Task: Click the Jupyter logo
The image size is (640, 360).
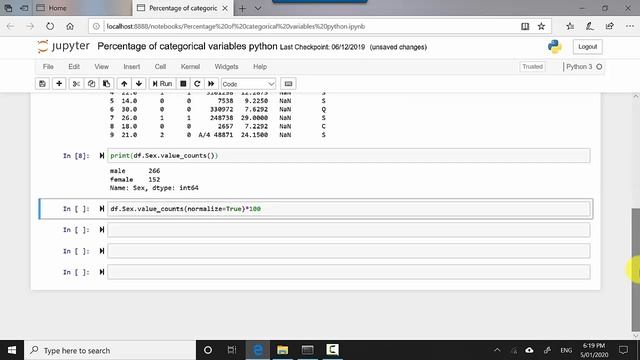Action: point(63,47)
